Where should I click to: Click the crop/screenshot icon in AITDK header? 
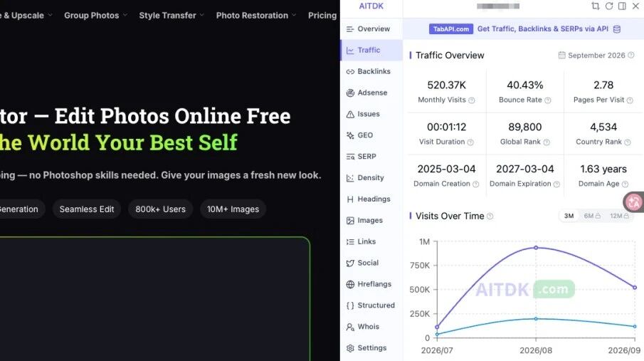[595, 6]
